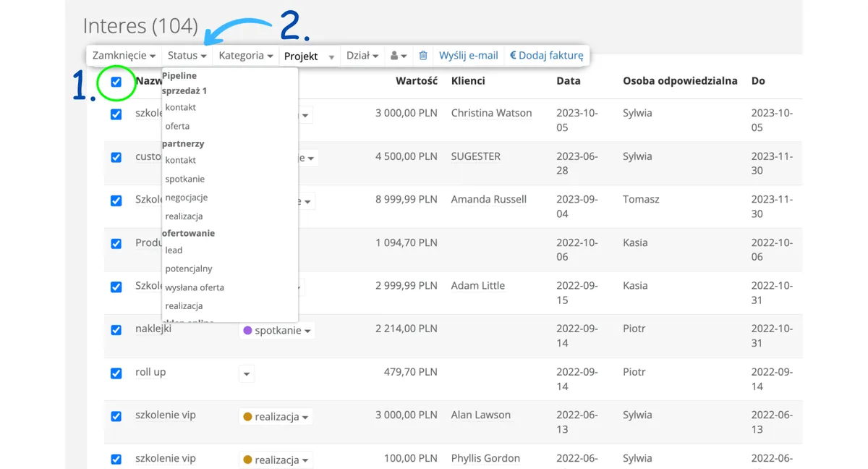This screenshot has width=868, height=469.
Task: Open client Phyllis Gordon
Action: click(485, 459)
